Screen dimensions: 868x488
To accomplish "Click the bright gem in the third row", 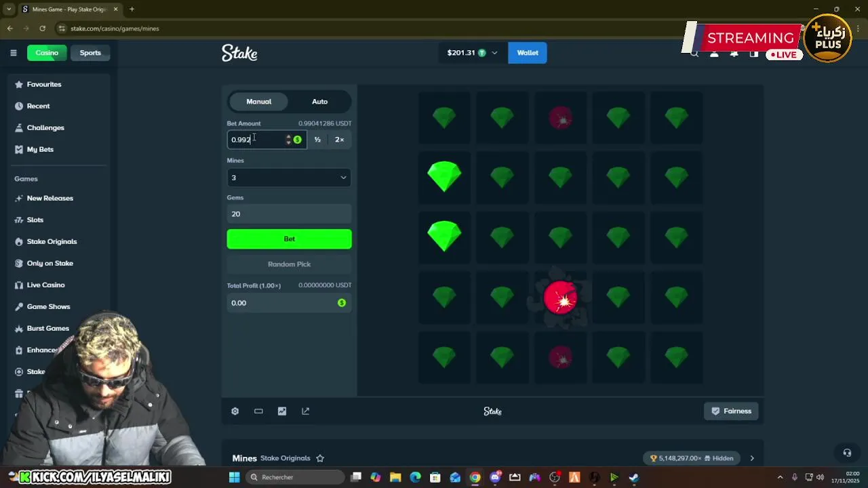I will coord(444,237).
